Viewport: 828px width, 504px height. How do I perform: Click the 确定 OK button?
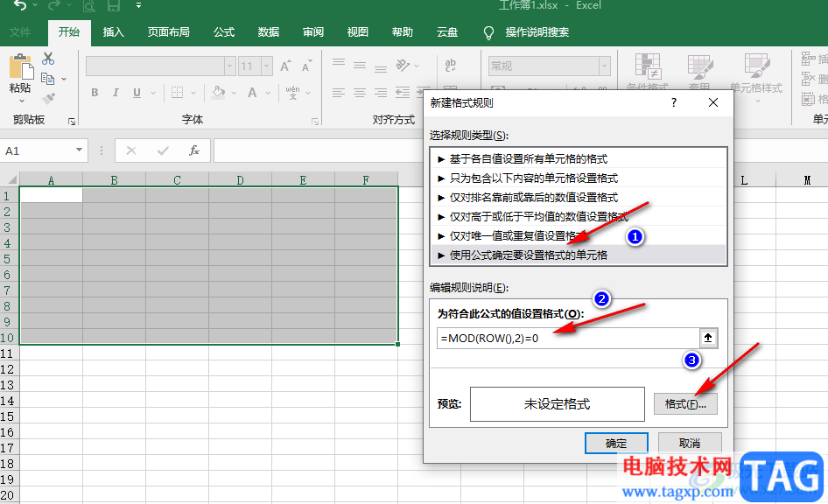(616, 444)
